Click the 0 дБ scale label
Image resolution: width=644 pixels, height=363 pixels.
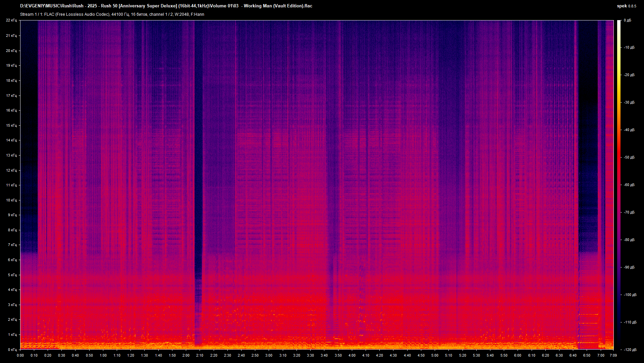point(627,20)
